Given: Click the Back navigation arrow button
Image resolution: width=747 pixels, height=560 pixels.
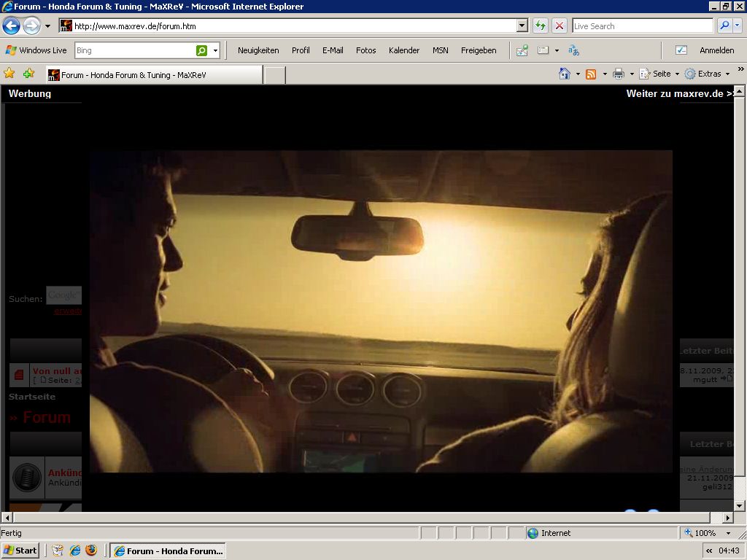Looking at the screenshot, I should point(11,26).
